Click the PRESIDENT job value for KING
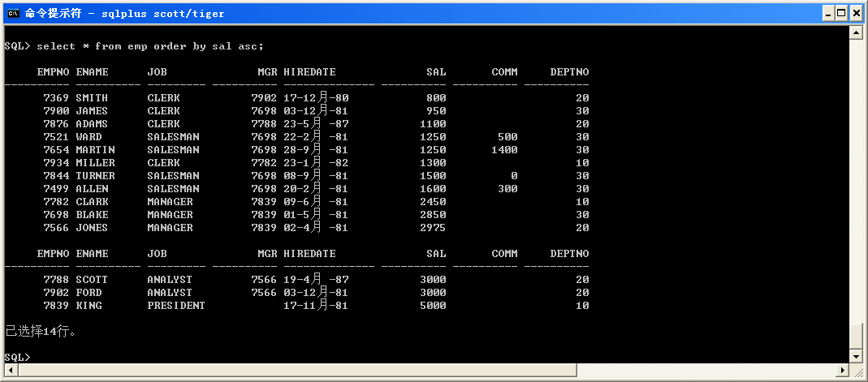868x382 pixels. (x=176, y=306)
